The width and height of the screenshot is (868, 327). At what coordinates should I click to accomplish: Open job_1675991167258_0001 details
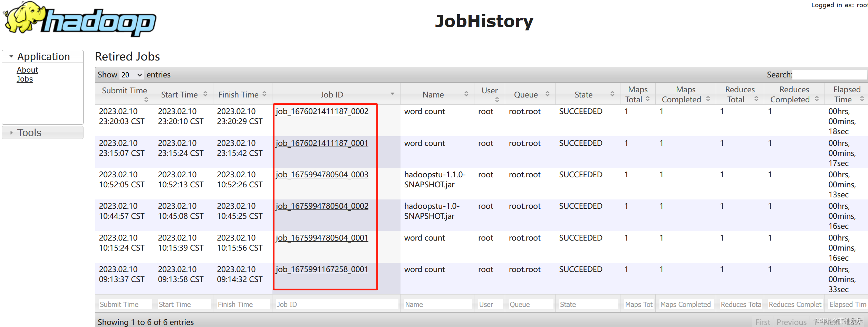pyautogui.click(x=322, y=269)
